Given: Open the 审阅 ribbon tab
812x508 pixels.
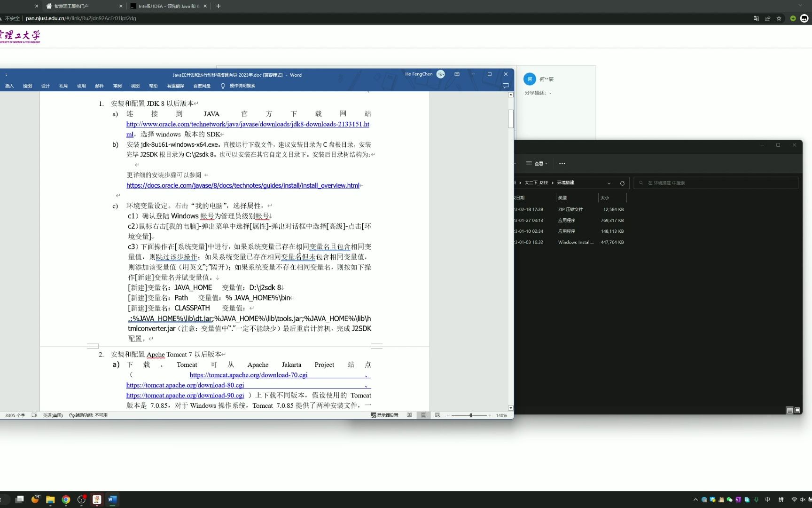Looking at the screenshot, I should 117,86.
